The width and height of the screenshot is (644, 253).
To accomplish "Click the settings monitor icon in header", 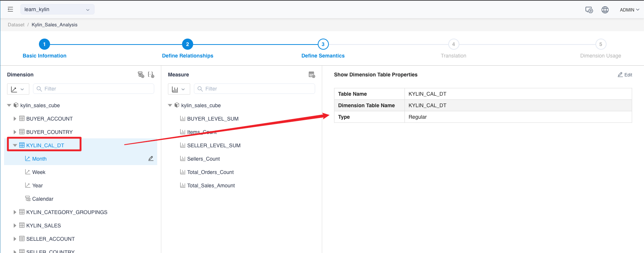I will pos(589,10).
